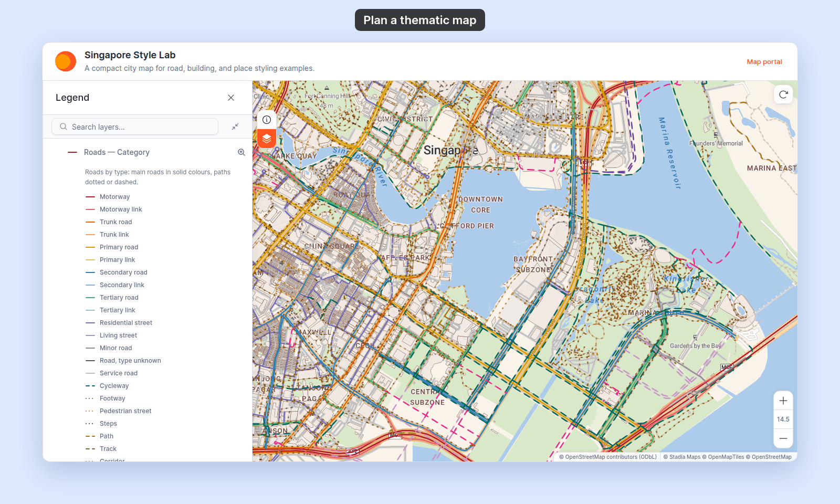This screenshot has height=504, width=840.
Task: Open OpenStreetMap contributors (ODbL) attribution link
Action: coord(608,457)
